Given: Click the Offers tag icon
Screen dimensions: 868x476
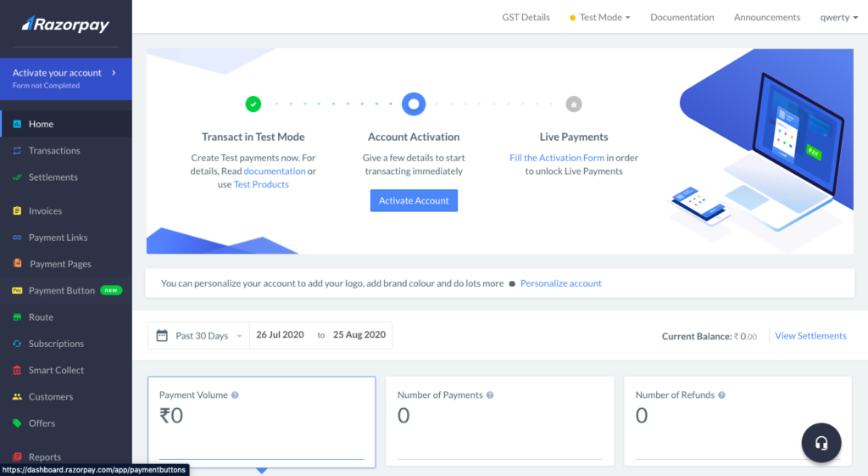Looking at the screenshot, I should [17, 423].
